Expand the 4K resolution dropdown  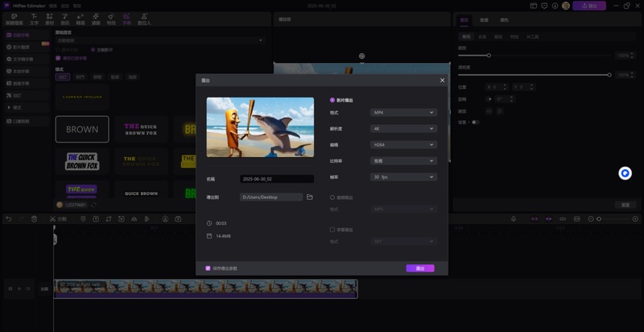click(x=403, y=129)
